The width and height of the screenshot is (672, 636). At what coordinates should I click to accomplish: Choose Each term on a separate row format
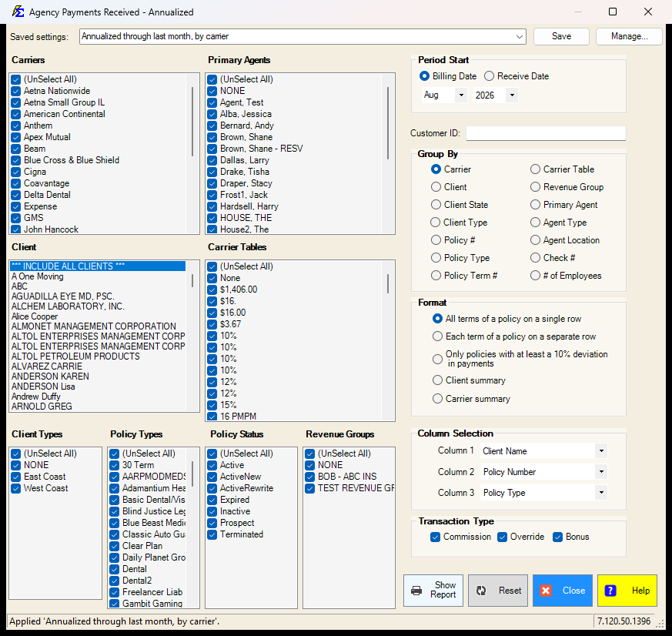point(437,336)
